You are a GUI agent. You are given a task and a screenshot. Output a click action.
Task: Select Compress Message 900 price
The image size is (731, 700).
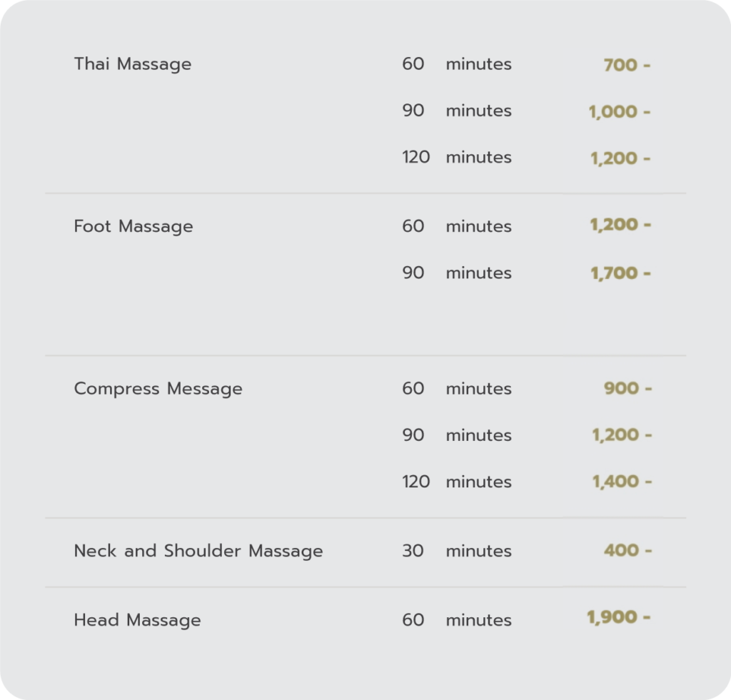point(627,388)
